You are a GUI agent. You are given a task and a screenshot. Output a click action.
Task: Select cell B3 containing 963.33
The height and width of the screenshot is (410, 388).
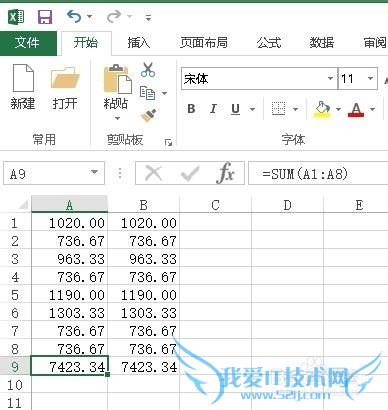144,259
